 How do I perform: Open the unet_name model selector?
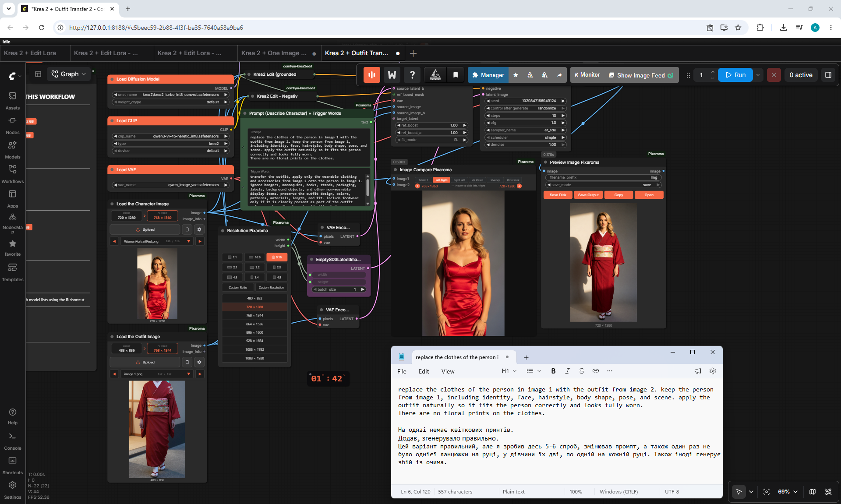click(171, 95)
